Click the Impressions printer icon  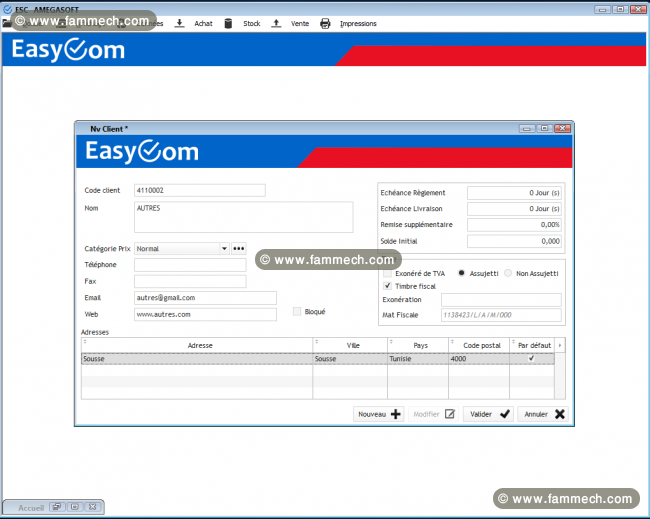(325, 24)
